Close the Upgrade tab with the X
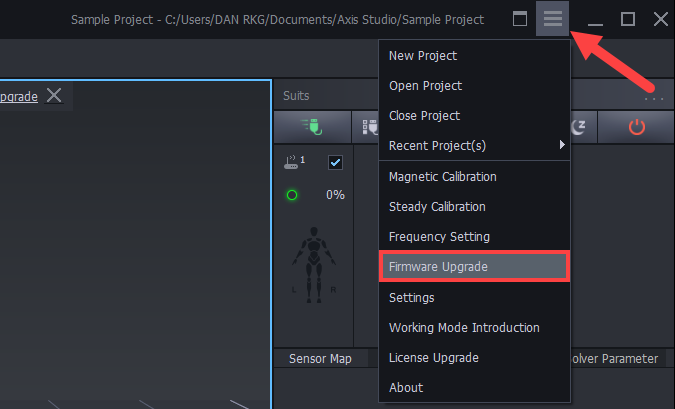 point(54,95)
